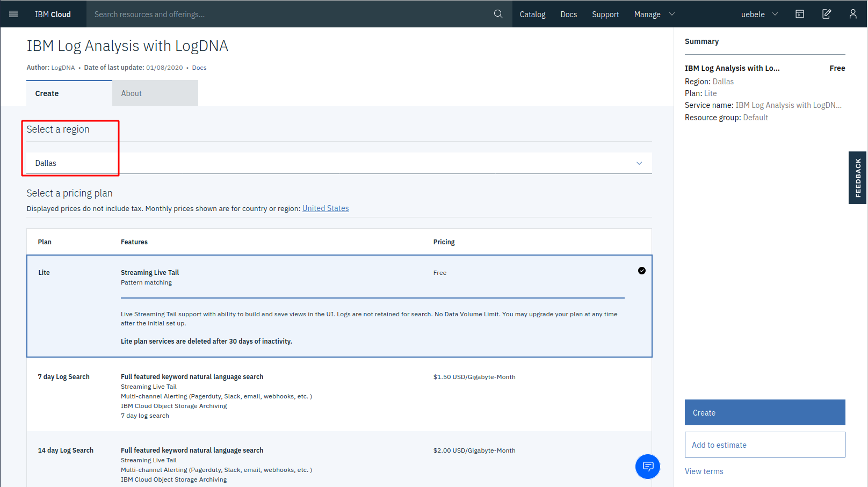Select the Lite plan checkmark
The width and height of the screenshot is (868, 487).
(x=642, y=271)
